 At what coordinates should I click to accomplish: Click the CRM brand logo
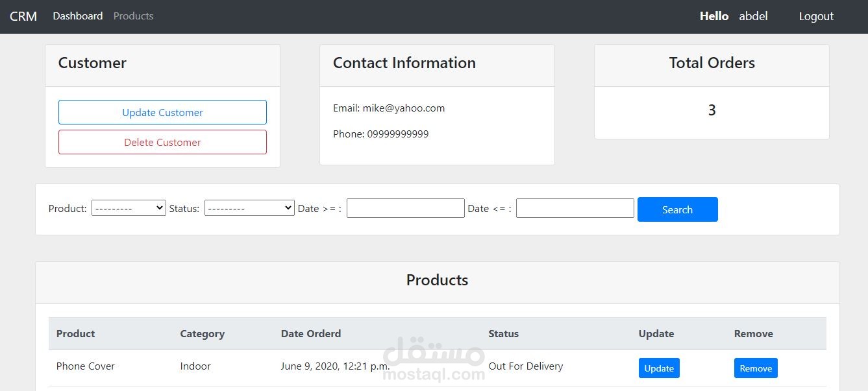click(23, 16)
